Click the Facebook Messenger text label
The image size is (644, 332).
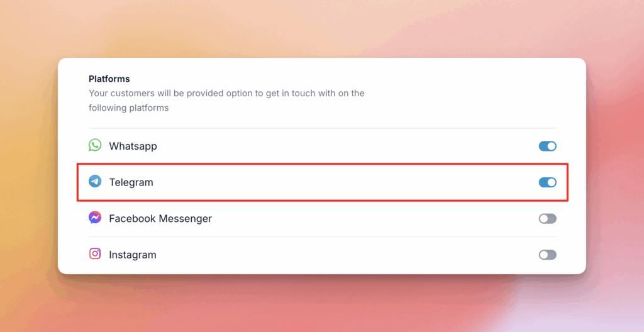160,219
